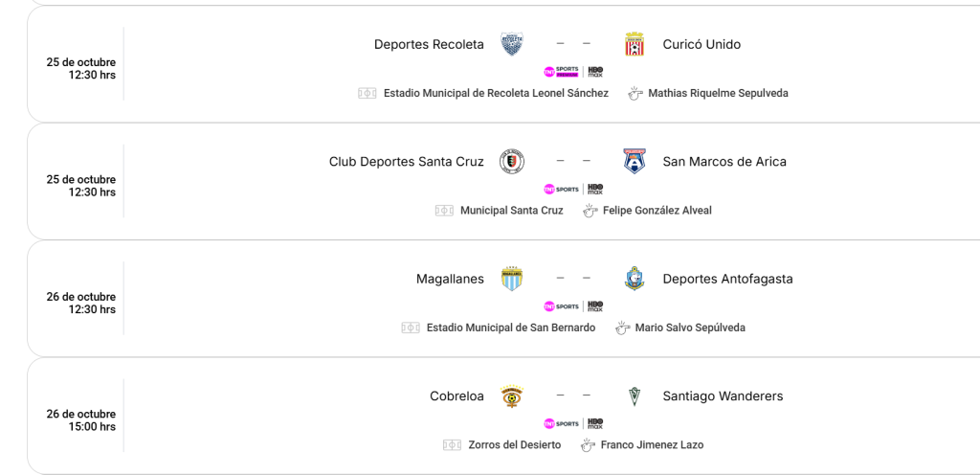Select Estadio Municipal de San Bernardo venue
Screen dimensions: 980x475
[510, 328]
